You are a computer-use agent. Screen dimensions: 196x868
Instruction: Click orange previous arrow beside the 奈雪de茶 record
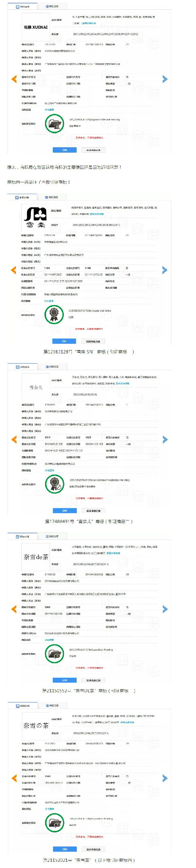14,609
